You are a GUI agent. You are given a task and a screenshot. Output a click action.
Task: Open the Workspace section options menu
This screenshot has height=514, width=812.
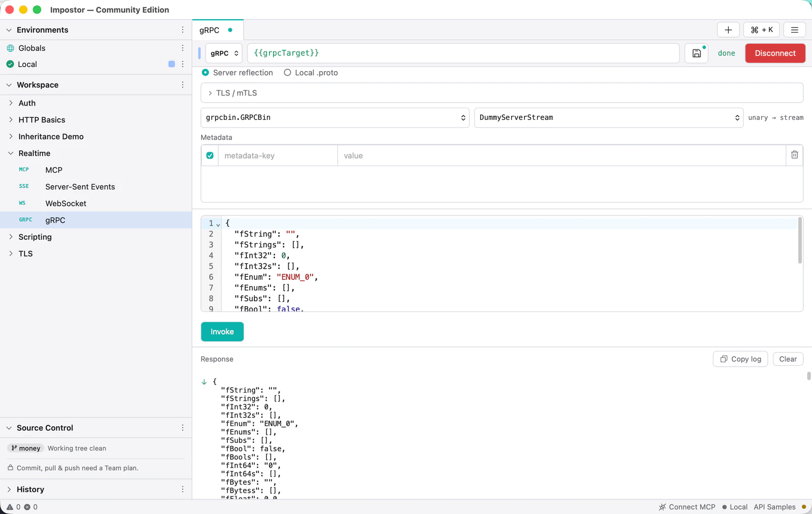point(183,85)
